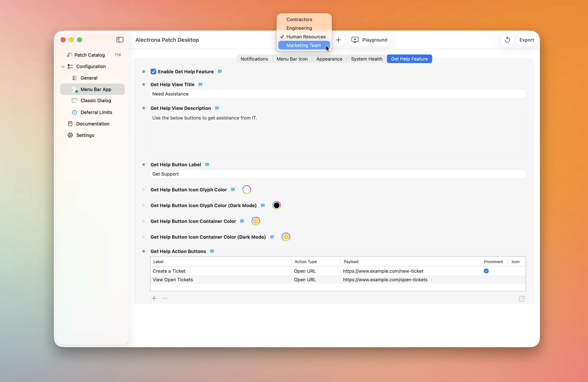Toggle Prominent check for Create a Ticket
The height and width of the screenshot is (382, 588).
(x=486, y=271)
